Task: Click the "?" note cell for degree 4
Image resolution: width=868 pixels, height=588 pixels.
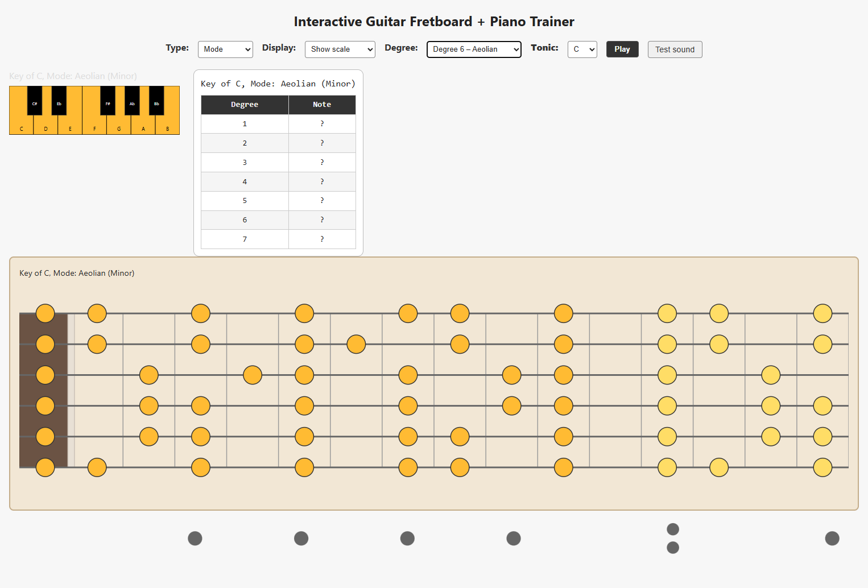Action: click(x=322, y=182)
